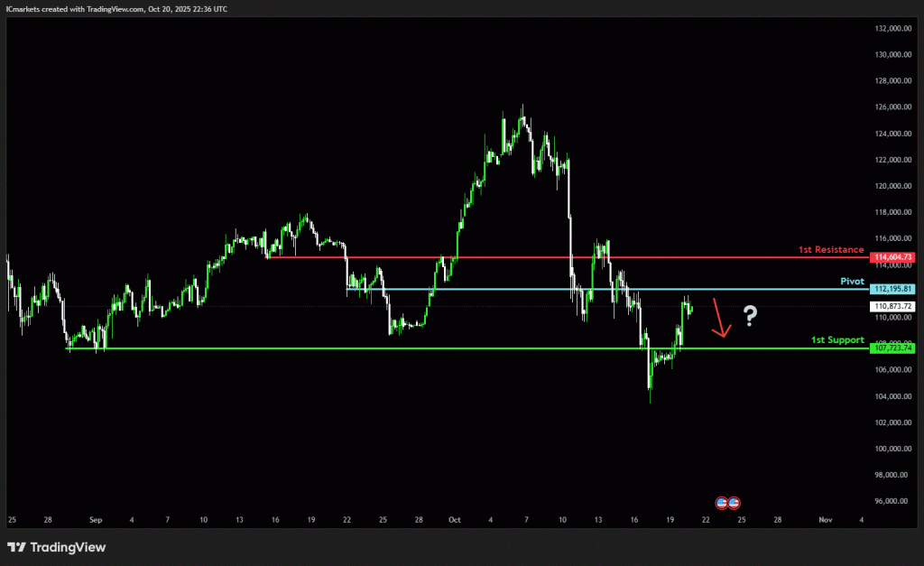
Task: Click the 'Oct' label on the date axis
Action: [454, 520]
